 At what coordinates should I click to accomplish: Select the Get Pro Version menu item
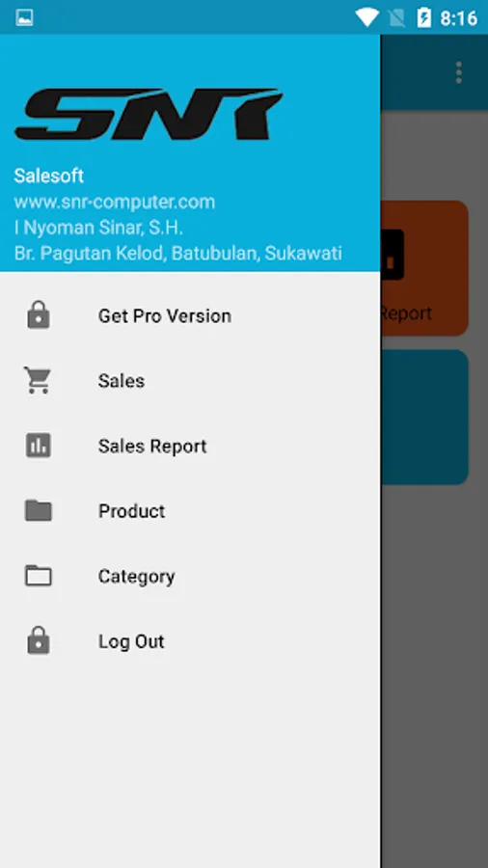[190, 315]
